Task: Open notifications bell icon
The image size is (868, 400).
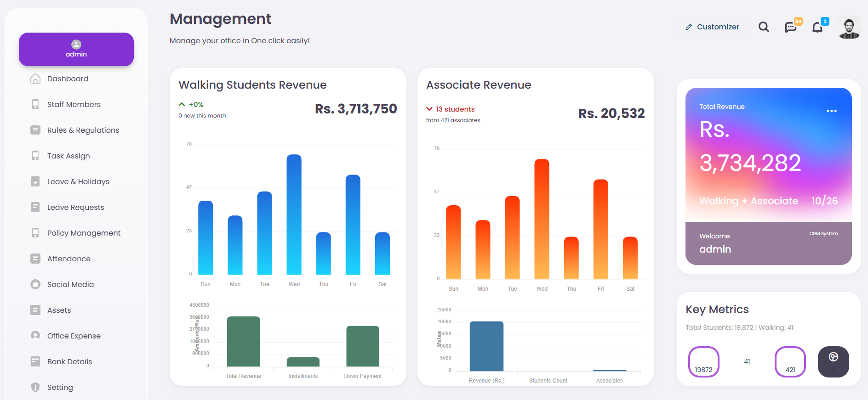Action: [817, 28]
